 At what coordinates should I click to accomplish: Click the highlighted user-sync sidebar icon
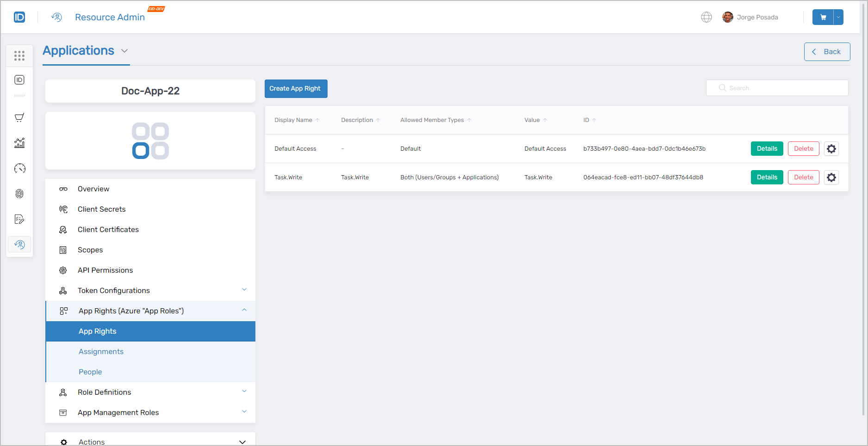tap(19, 244)
